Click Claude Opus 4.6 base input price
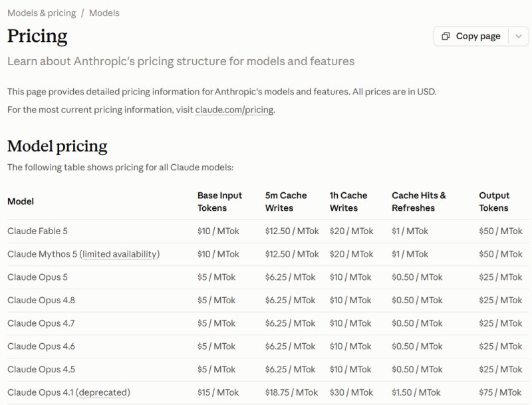The height and width of the screenshot is (405, 532). pos(217,346)
